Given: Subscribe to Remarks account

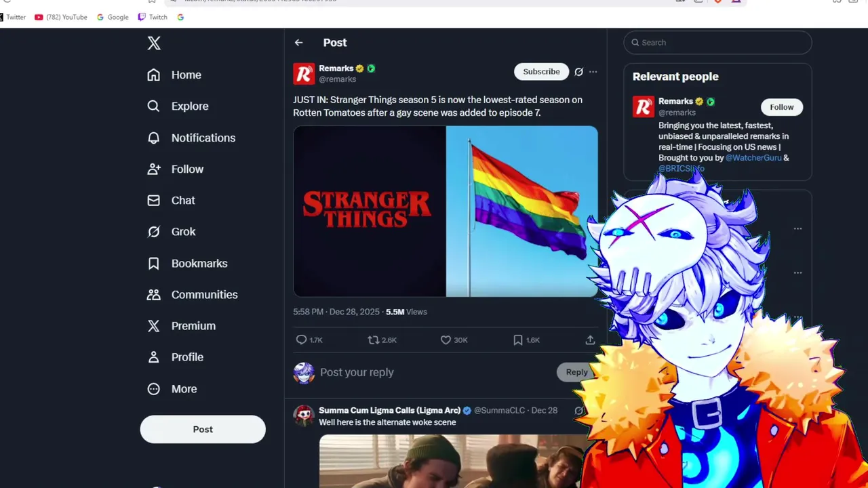Looking at the screenshot, I should pyautogui.click(x=541, y=72).
